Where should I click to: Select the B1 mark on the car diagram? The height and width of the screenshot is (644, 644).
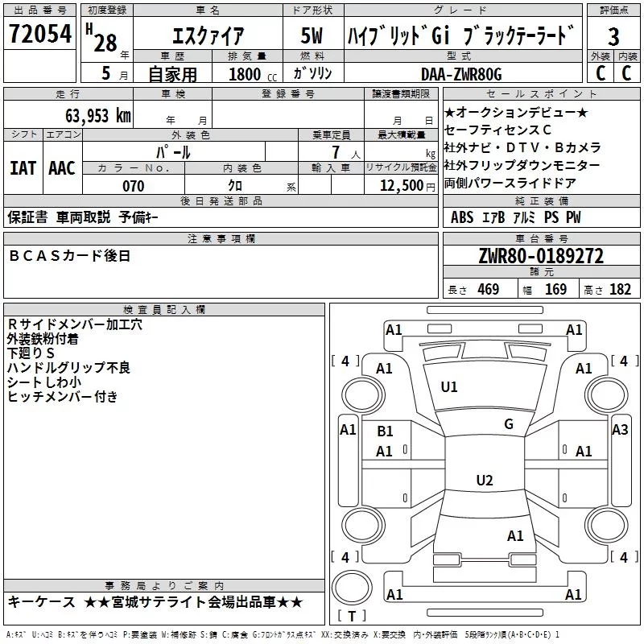tap(385, 431)
